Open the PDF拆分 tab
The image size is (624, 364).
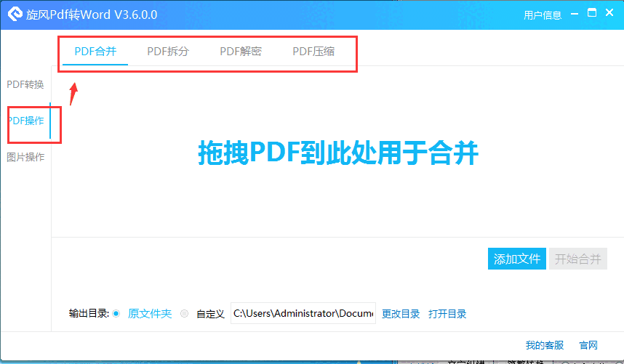(x=168, y=52)
